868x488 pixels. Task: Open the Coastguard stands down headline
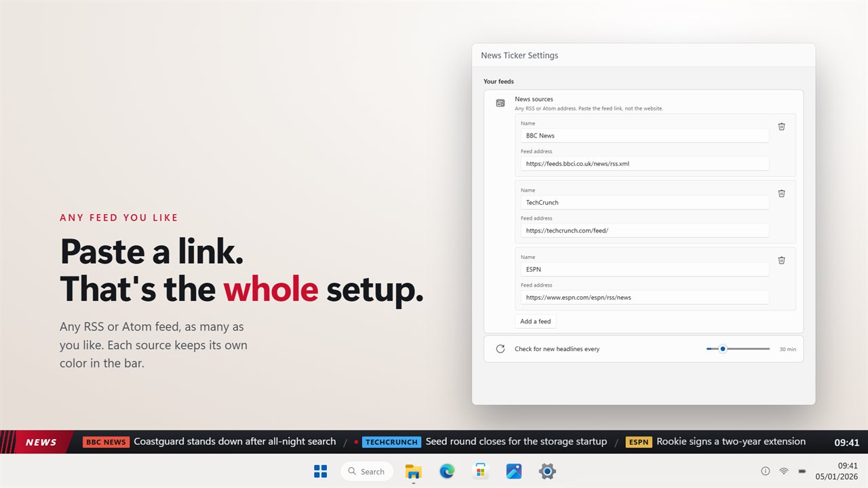235,441
